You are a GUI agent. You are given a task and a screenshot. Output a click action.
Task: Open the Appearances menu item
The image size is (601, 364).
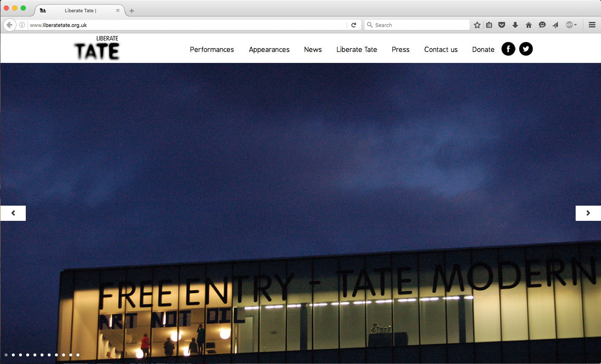(x=269, y=49)
